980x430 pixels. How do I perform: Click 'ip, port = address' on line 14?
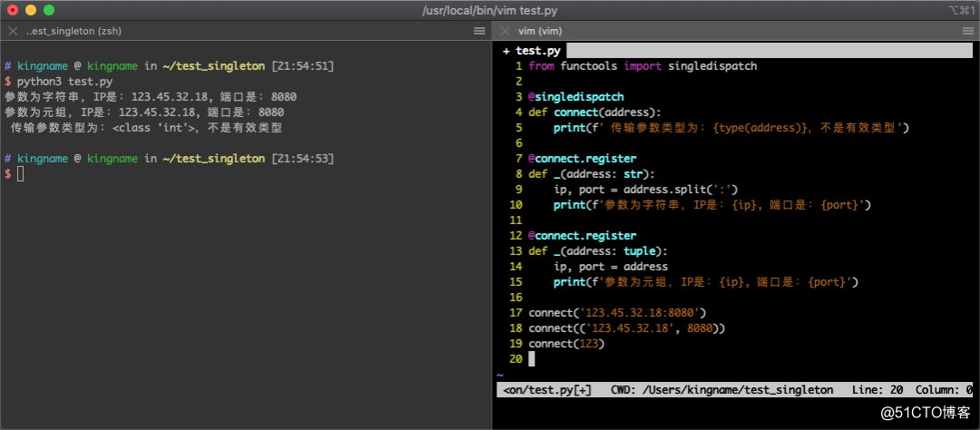(x=611, y=267)
